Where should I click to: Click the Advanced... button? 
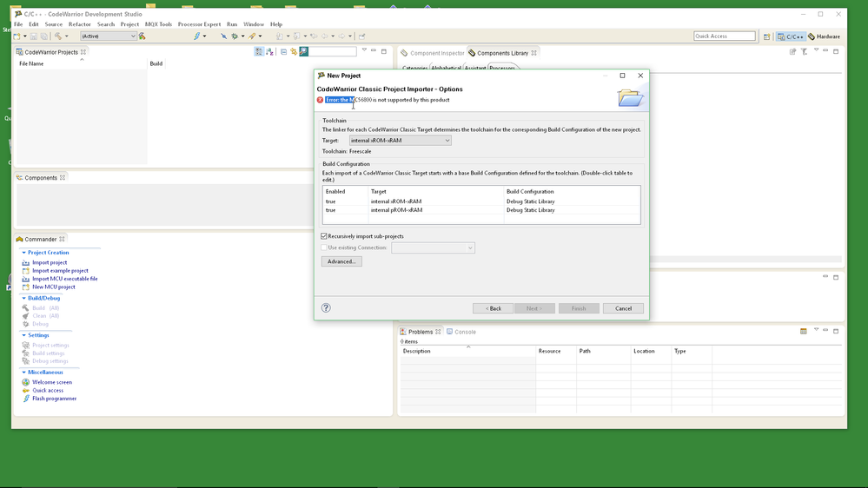pyautogui.click(x=341, y=261)
